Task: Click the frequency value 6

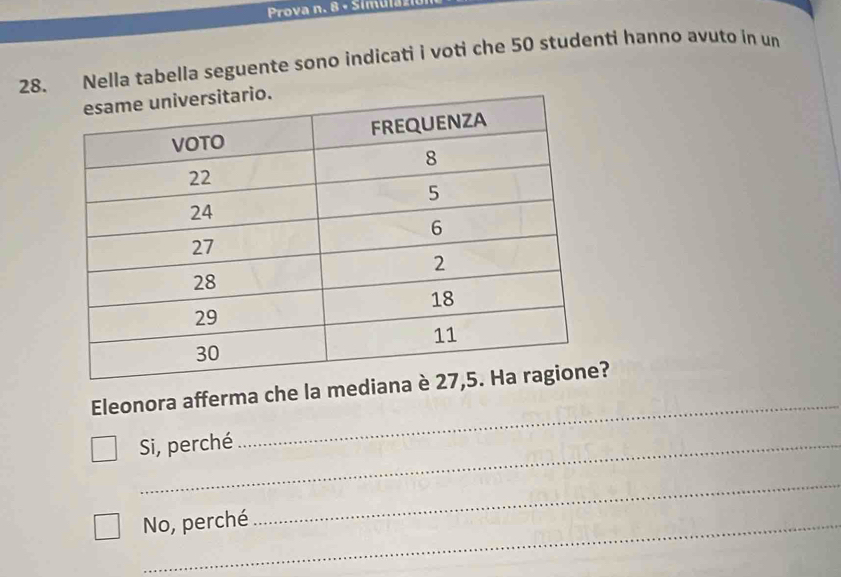Action: [437, 228]
